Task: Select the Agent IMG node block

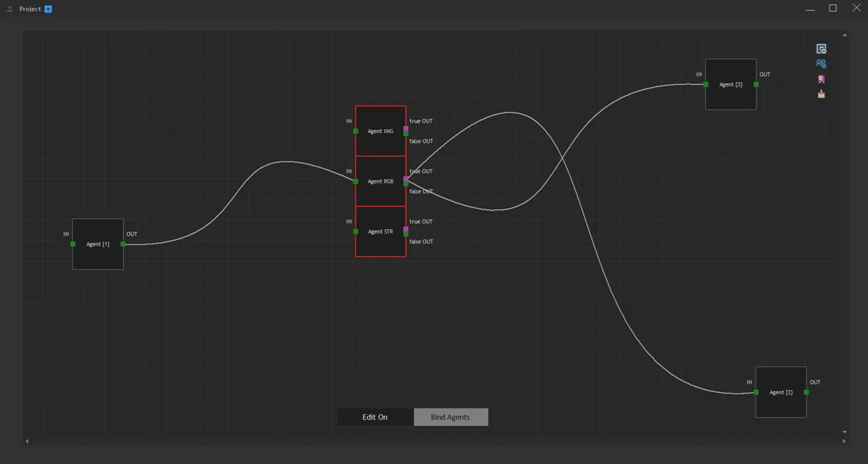Action: tap(381, 131)
